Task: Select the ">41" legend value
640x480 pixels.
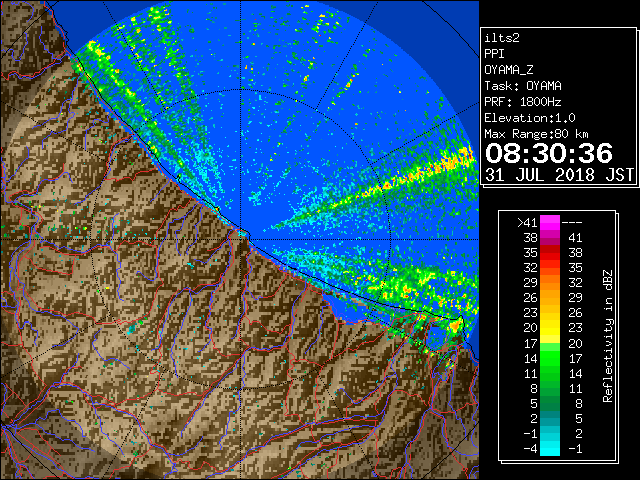Action: 527,222
